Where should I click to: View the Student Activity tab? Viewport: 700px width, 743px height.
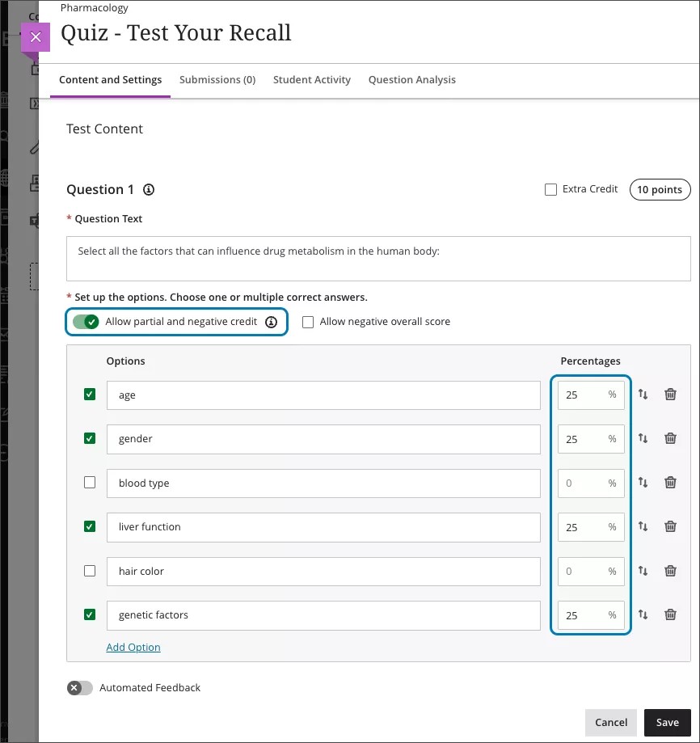coord(311,79)
